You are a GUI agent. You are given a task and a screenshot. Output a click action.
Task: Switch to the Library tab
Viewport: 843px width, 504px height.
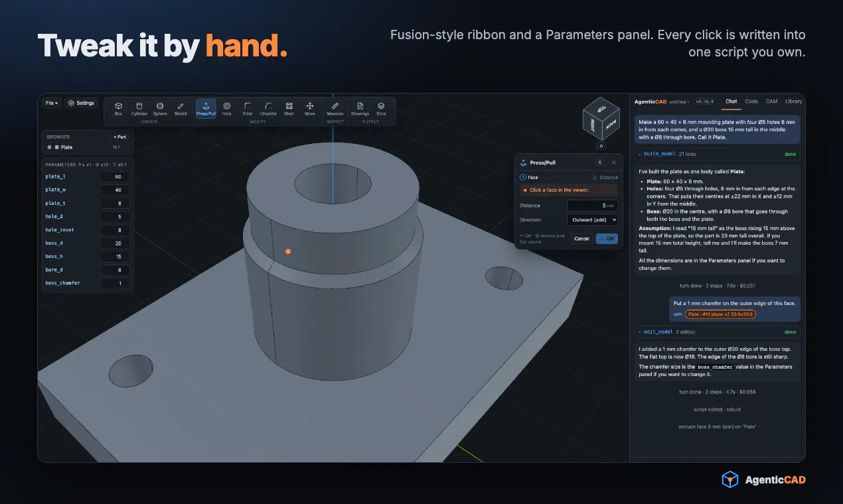coord(793,101)
